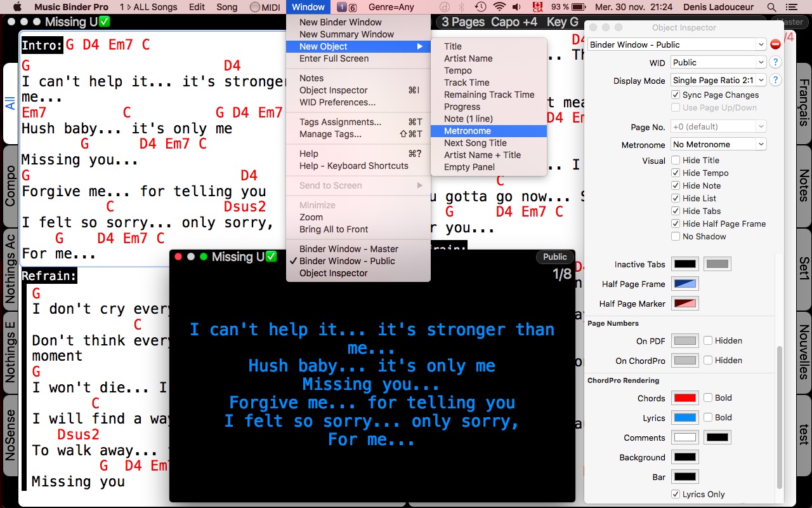Open the Page No. dropdown
Viewport: 812px width, 508px height.
tap(719, 126)
